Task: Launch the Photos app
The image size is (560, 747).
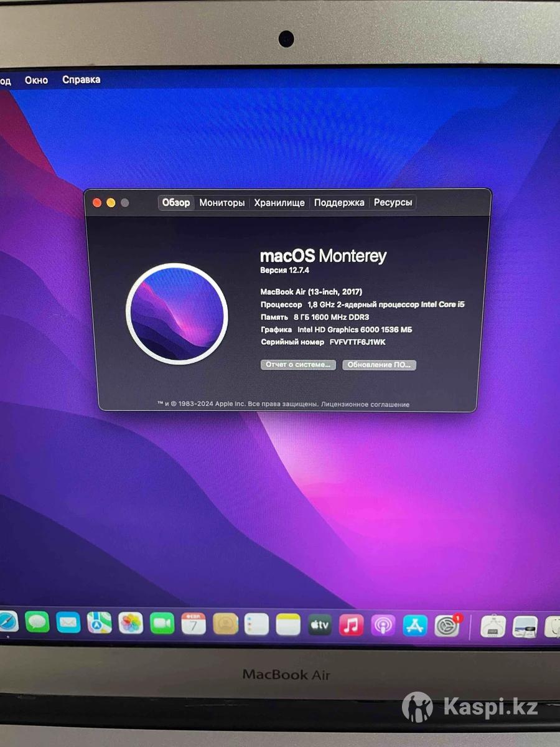Action: (131, 623)
